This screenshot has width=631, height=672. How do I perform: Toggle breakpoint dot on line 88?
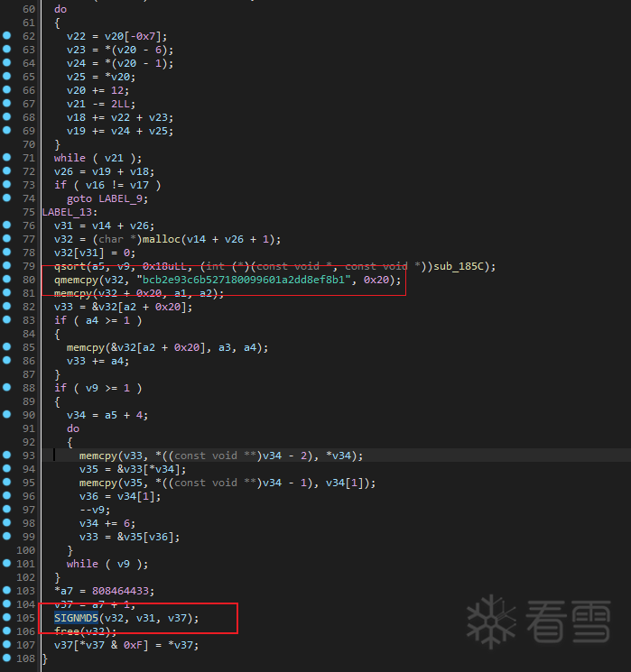click(7, 388)
